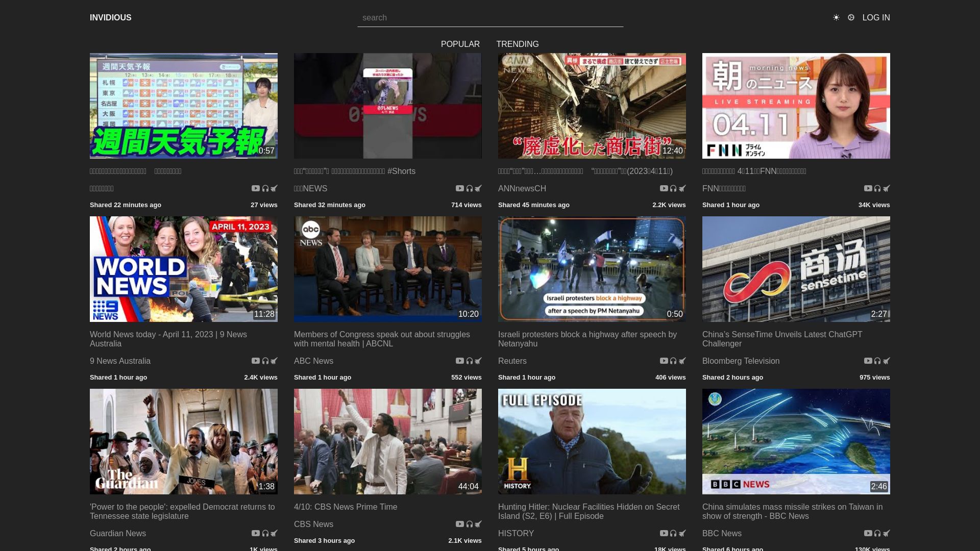Screen dimensions: 980x551
Task: Open China's SenseTime ChatGPT Challenger video title
Action: click(x=782, y=339)
